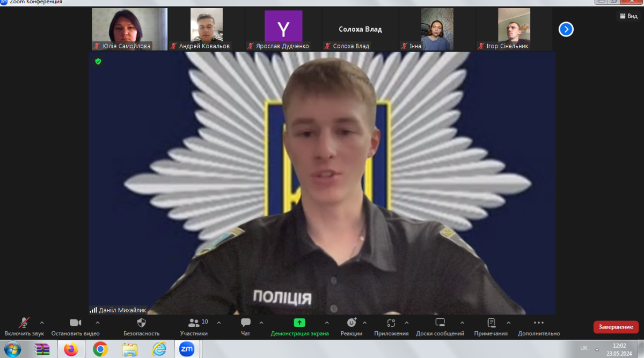Viewport: 644px width, 358px height.
Task: Show hidden tray icons arrow
Action: pyautogui.click(x=597, y=349)
